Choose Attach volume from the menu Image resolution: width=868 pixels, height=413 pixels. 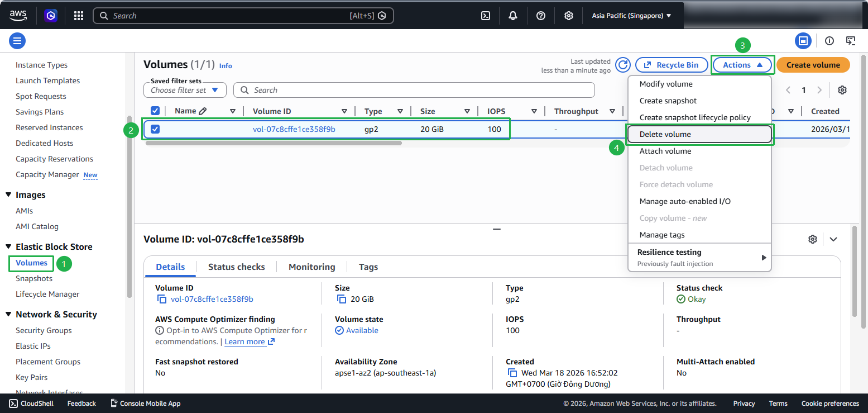coord(699,151)
